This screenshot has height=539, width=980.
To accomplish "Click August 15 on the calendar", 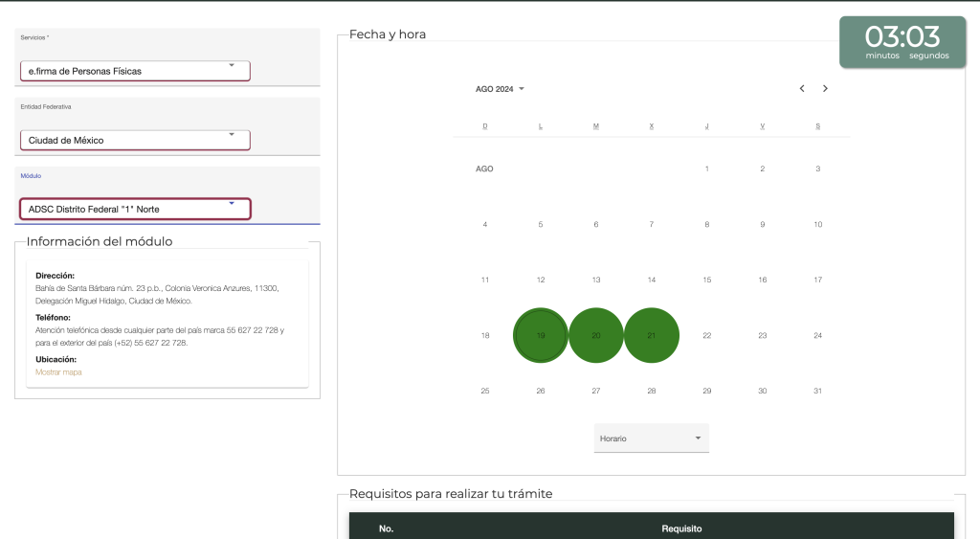I will pyautogui.click(x=707, y=281).
